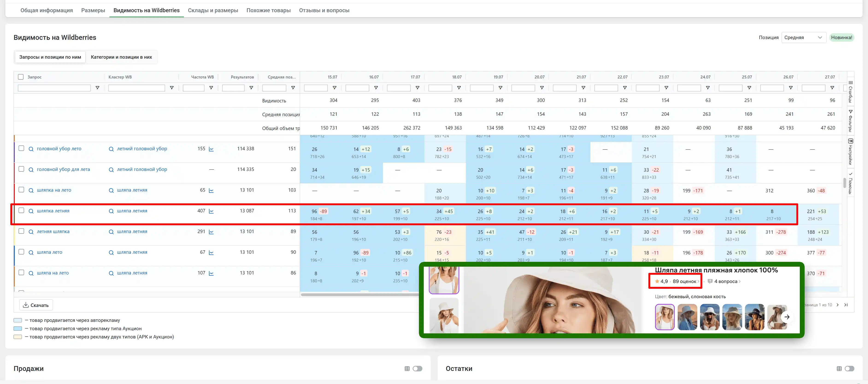Go to the next page arrow
Image resolution: width=868 pixels, height=384 pixels.
point(838,305)
